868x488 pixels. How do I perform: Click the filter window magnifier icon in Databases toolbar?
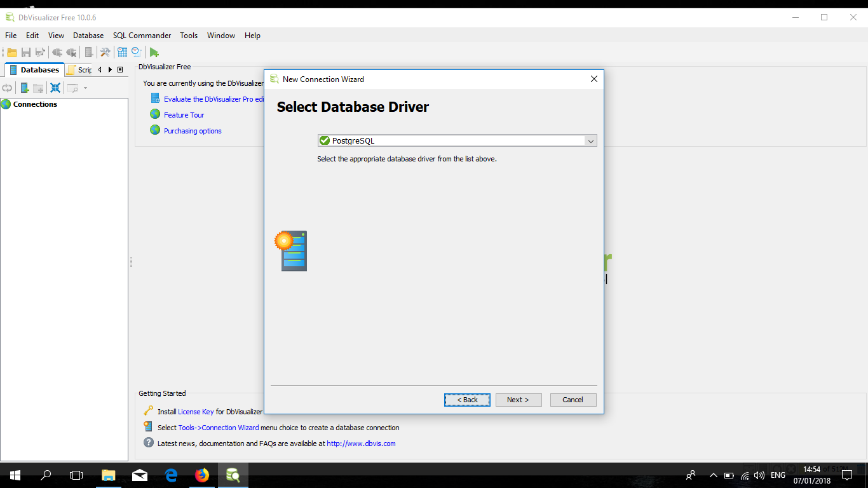(x=73, y=88)
